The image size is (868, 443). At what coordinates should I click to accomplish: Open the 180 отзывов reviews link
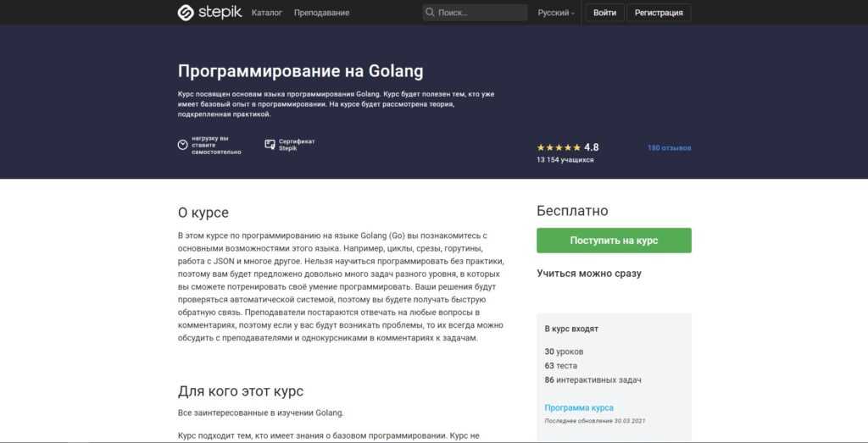pos(670,147)
